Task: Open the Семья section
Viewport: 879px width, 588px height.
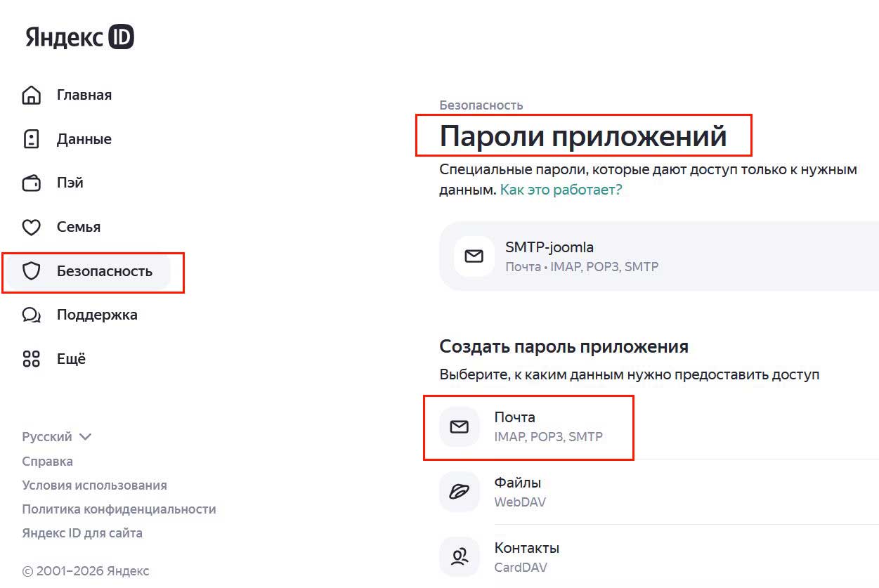Action: (79, 227)
